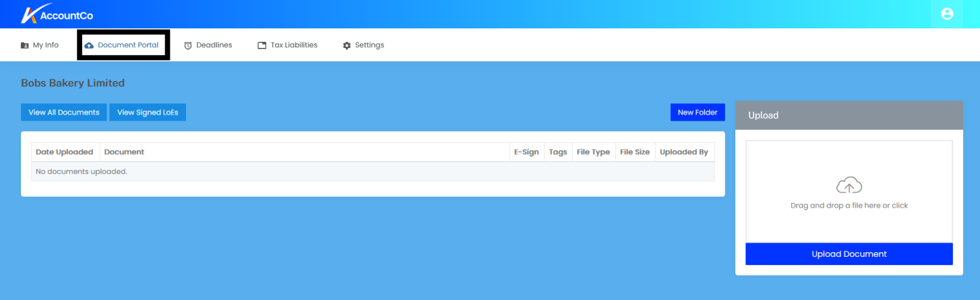Click View Signed LoEs button
The height and width of the screenshot is (300, 980).
148,113
